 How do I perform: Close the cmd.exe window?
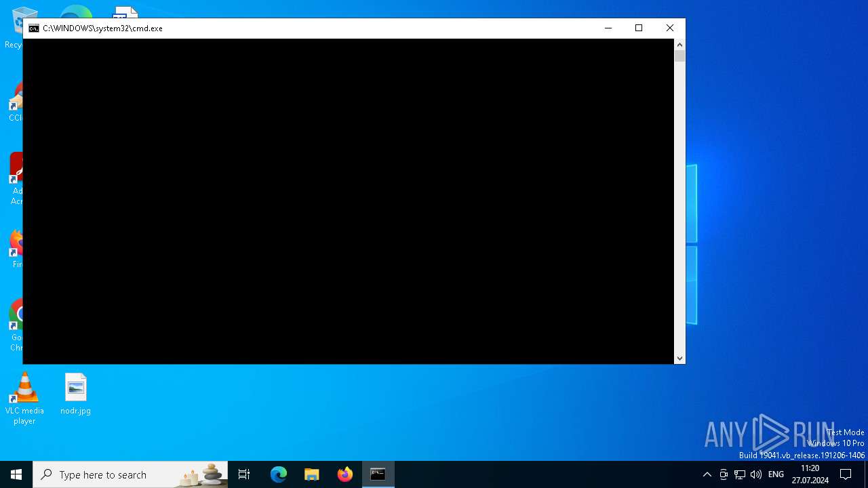pos(670,28)
